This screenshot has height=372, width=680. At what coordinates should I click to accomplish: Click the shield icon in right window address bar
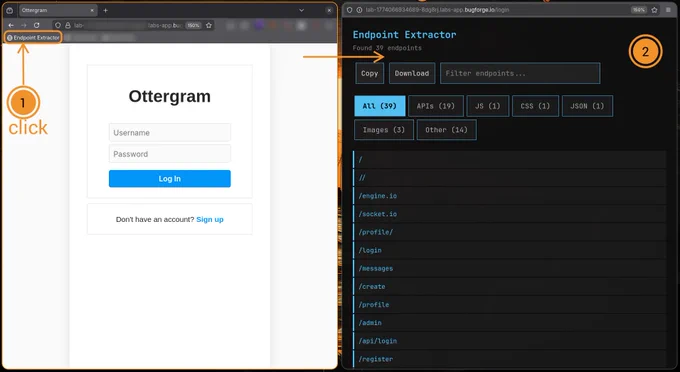[x=350, y=10]
